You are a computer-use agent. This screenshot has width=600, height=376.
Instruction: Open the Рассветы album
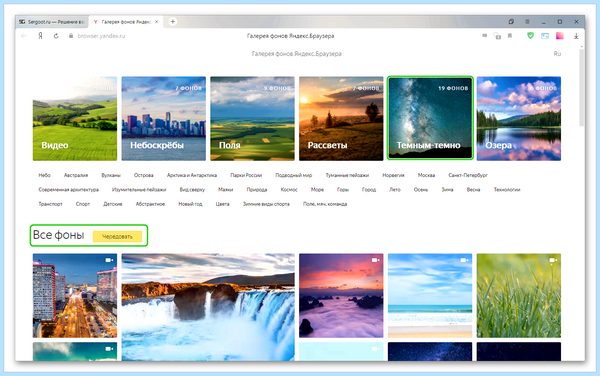coord(341,119)
